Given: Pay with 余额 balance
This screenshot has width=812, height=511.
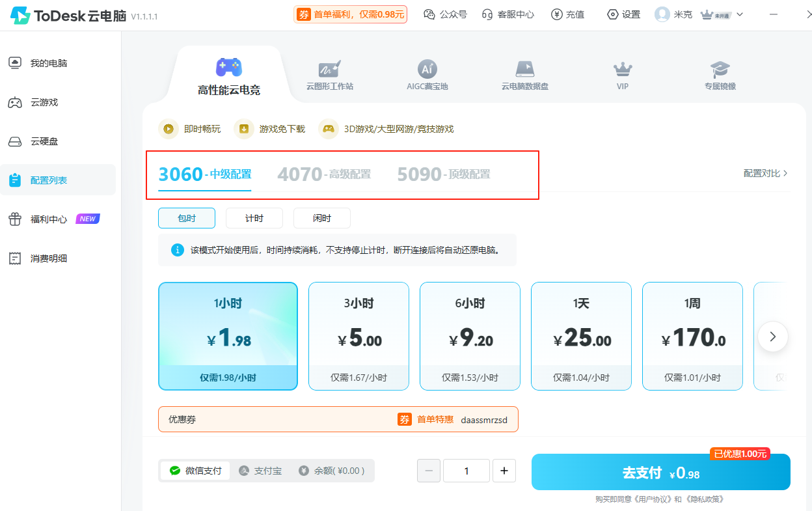Looking at the screenshot, I should coord(332,471).
